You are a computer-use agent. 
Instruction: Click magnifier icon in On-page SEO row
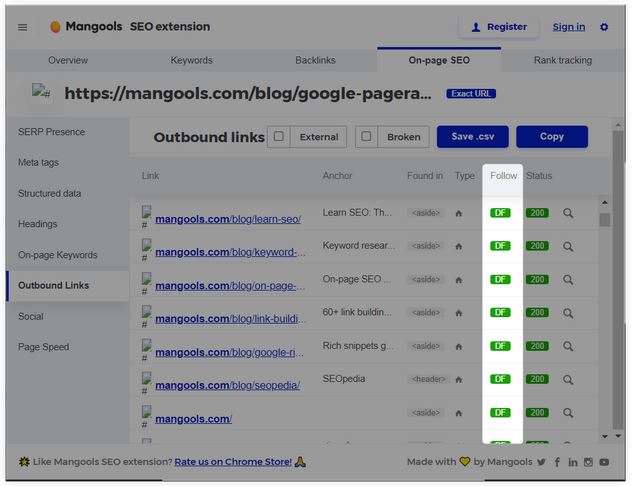pos(568,280)
